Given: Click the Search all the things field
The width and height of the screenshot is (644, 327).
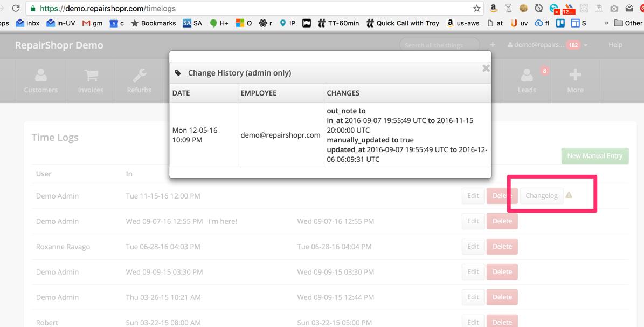Looking at the screenshot, I should 439,45.
